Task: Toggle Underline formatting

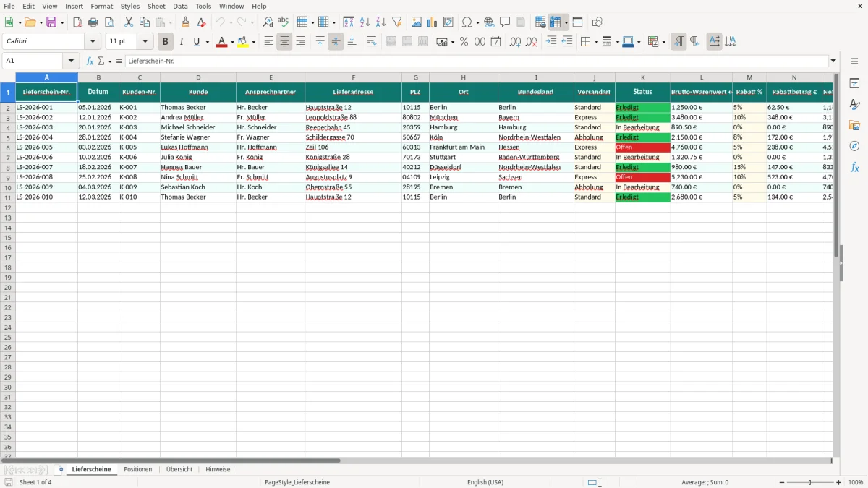Action: point(196,42)
